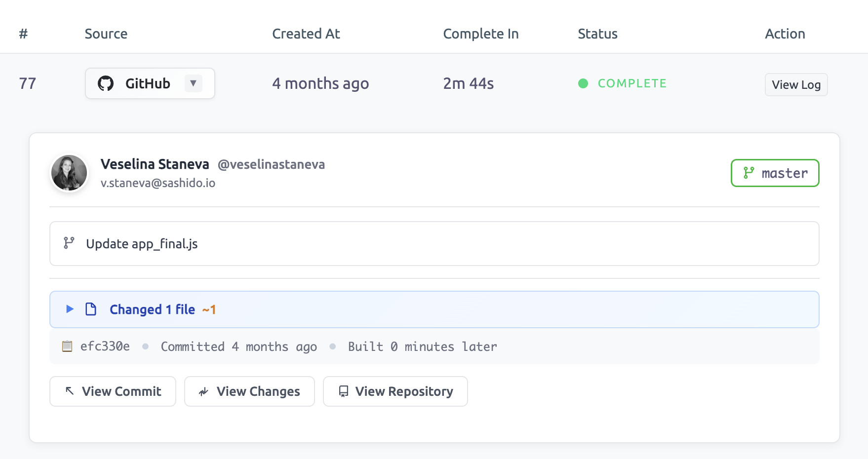Click the branch icon inside the master badge
Image resolution: width=868 pixels, height=459 pixels.
749,173
